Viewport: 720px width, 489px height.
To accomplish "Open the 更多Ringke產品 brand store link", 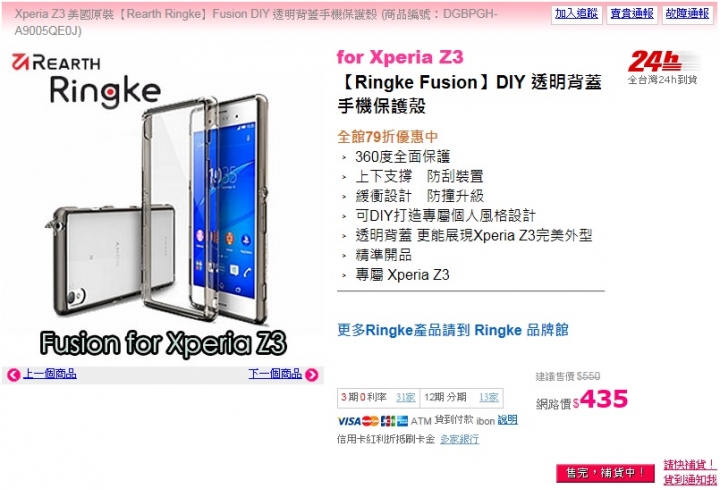I will (453, 330).
